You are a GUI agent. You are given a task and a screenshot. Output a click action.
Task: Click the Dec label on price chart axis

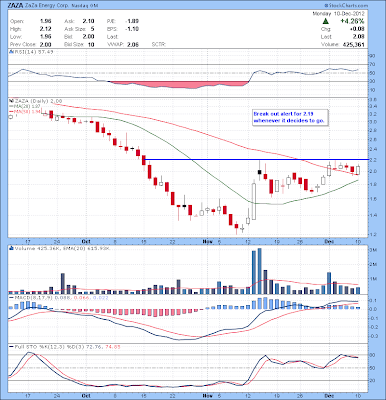[329, 242]
